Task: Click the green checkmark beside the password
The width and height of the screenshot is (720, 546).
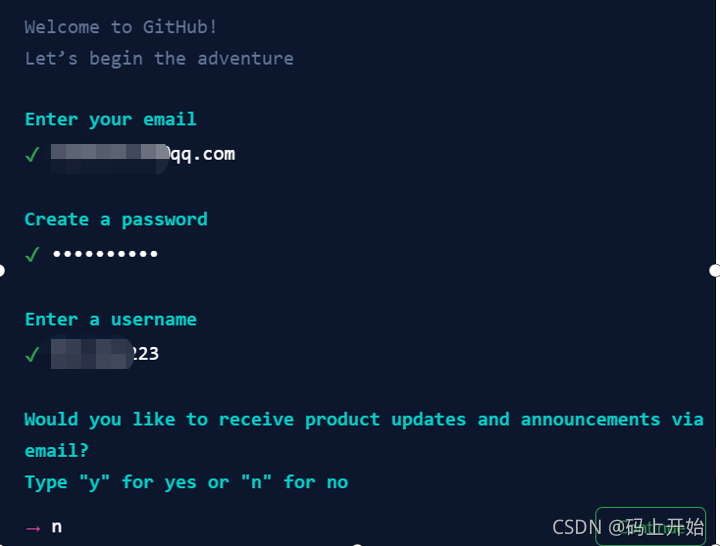Action: [32, 254]
